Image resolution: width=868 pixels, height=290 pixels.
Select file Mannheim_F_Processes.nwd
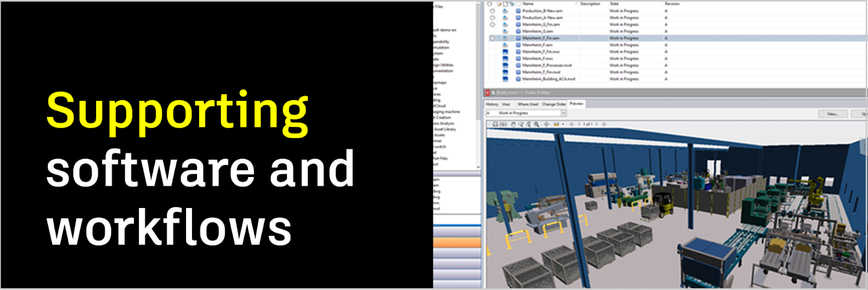(x=547, y=65)
